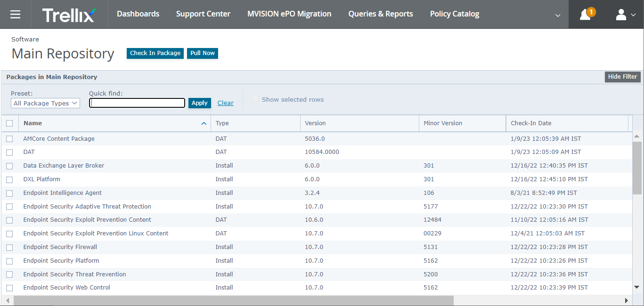Screen dimensions: 644x306
Task: Select Endpoint Security Platform checkbox
Action: pos(9,261)
